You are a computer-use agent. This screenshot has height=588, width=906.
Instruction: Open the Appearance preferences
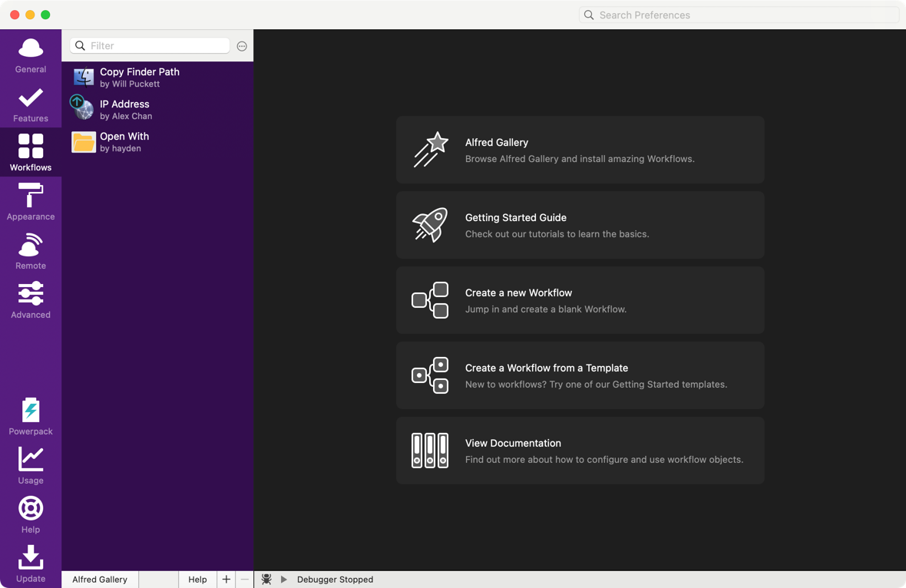[x=31, y=203]
